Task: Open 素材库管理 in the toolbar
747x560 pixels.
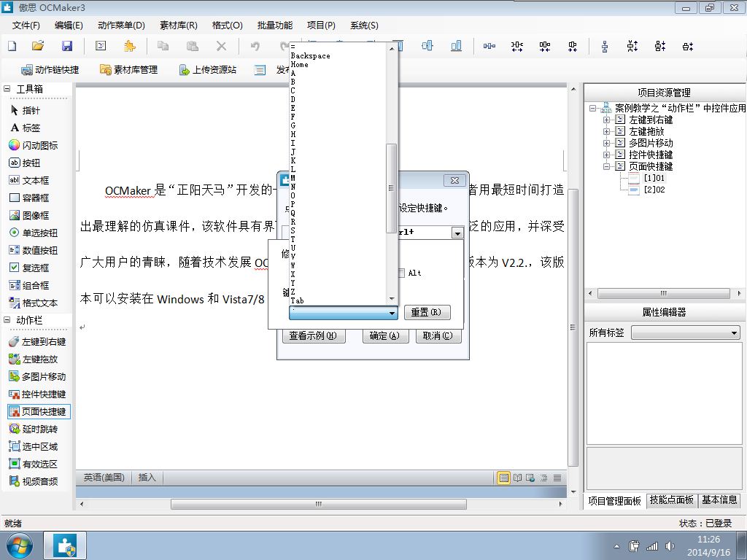Action: pos(128,70)
